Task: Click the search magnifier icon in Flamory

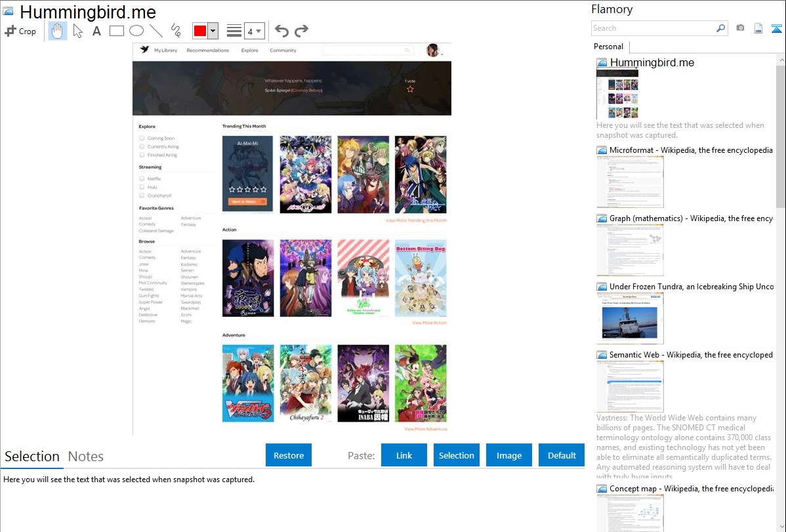Action: [x=720, y=28]
